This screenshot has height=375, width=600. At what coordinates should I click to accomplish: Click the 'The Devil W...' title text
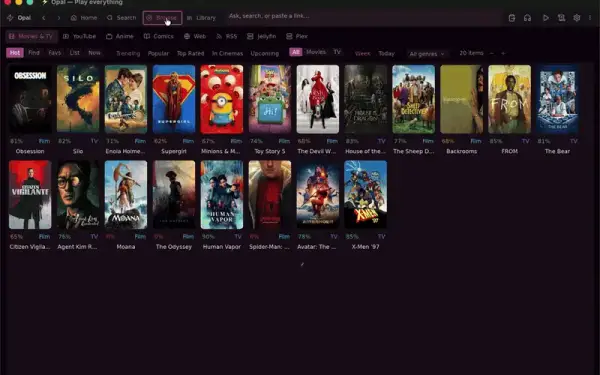coord(316,151)
